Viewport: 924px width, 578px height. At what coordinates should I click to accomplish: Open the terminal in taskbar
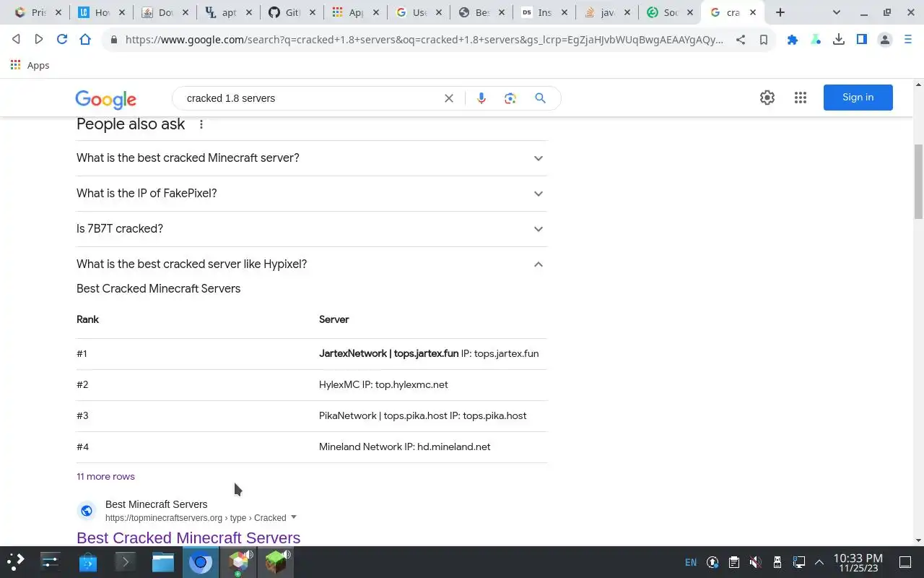pyautogui.click(x=126, y=561)
